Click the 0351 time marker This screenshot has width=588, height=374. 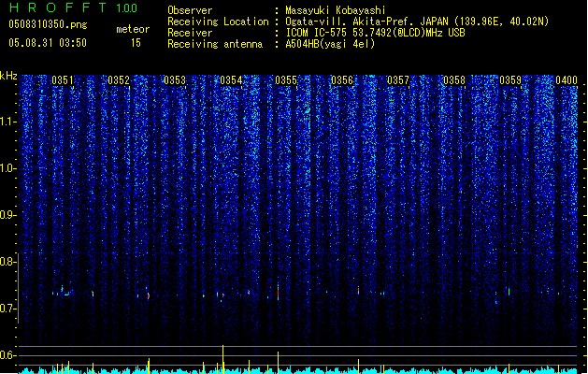(63, 80)
